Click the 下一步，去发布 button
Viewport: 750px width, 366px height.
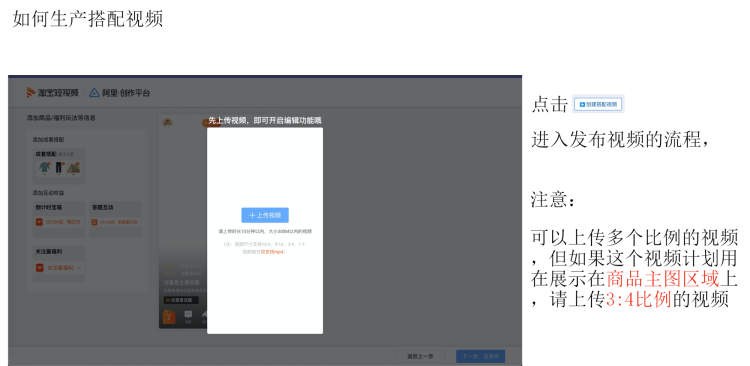point(480,356)
